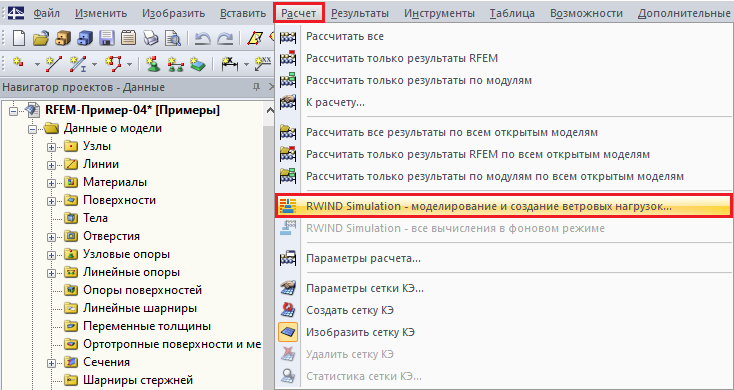Expand the 'Отверстия' tree node

[x=51, y=237]
